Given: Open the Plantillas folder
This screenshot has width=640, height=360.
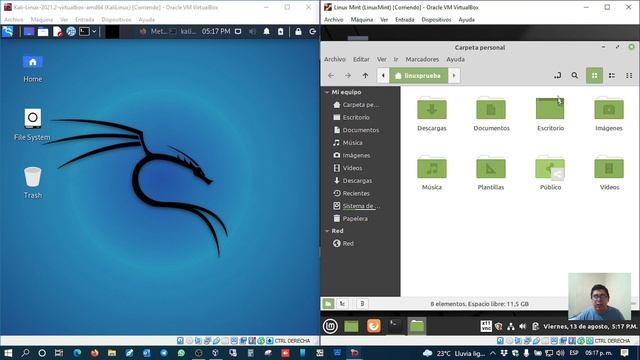Looking at the screenshot, I should click(491, 173).
